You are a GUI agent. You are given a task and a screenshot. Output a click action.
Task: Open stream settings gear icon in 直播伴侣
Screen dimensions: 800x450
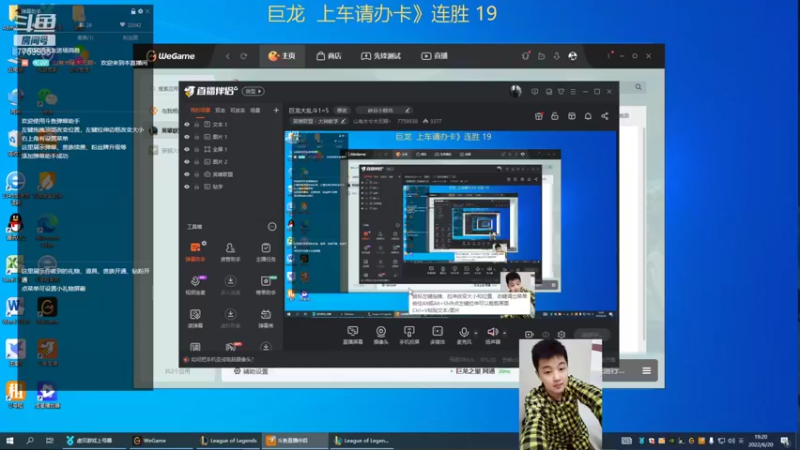pyautogui.click(x=561, y=335)
